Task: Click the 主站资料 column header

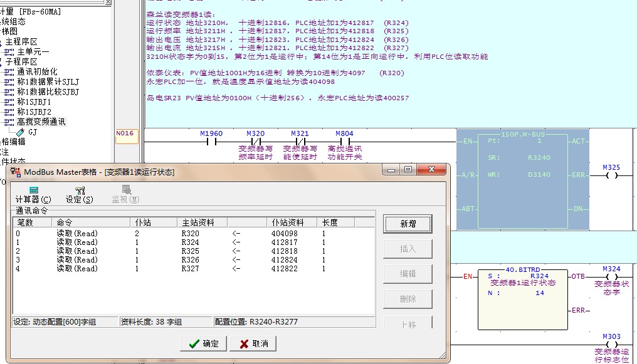Action: [197, 222]
